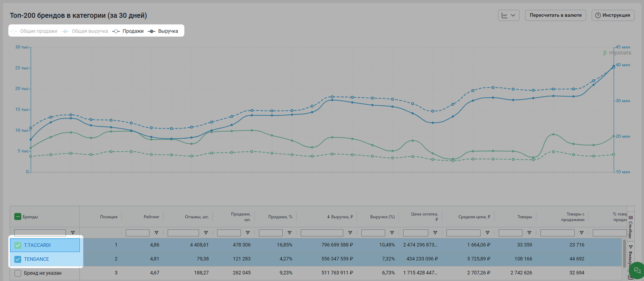Click the filter funnel next to Бренды search

[73, 233]
